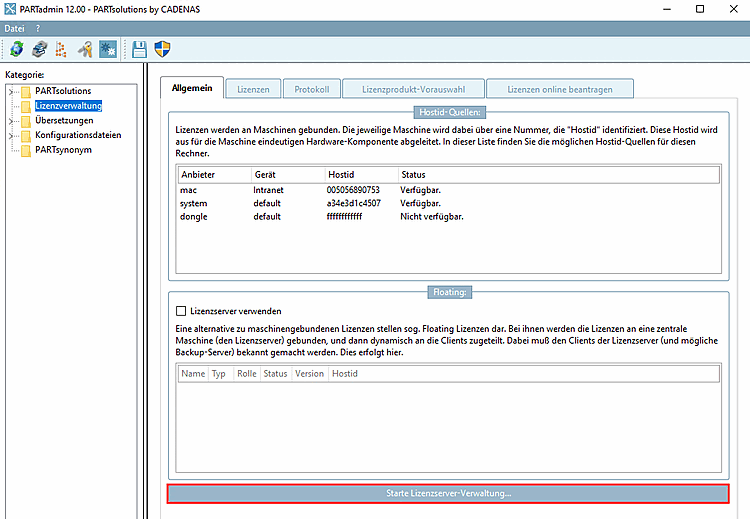Expand the Konfigurationsdateien tree node
This screenshot has height=519, width=750.
[11, 136]
